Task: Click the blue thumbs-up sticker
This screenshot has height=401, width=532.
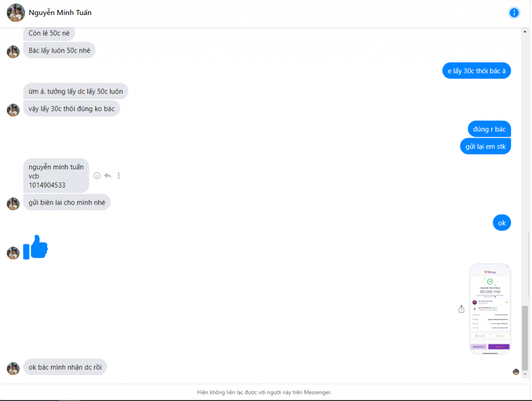Action: pos(35,247)
